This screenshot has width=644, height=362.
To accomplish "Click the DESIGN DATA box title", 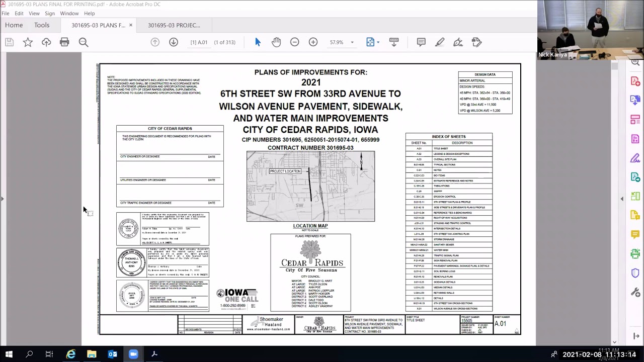I will coord(485,74).
